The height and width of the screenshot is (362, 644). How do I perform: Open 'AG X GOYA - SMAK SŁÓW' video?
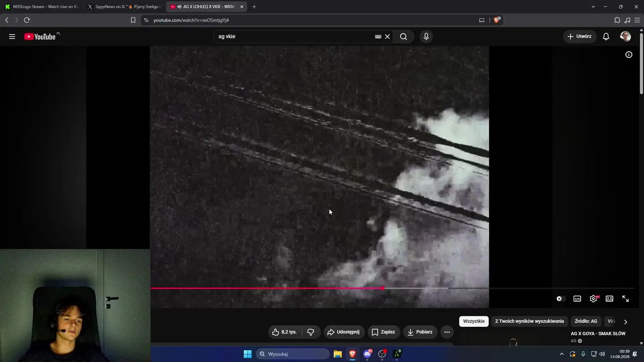point(598,334)
